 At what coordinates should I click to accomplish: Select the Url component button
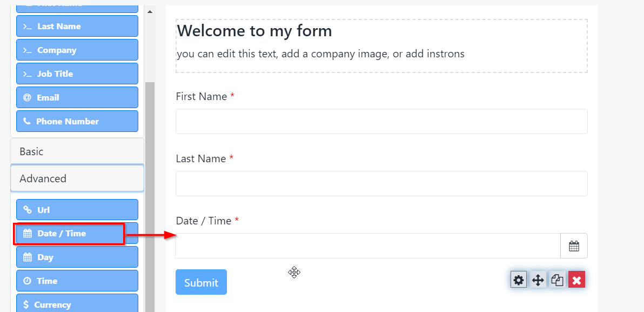pos(77,210)
